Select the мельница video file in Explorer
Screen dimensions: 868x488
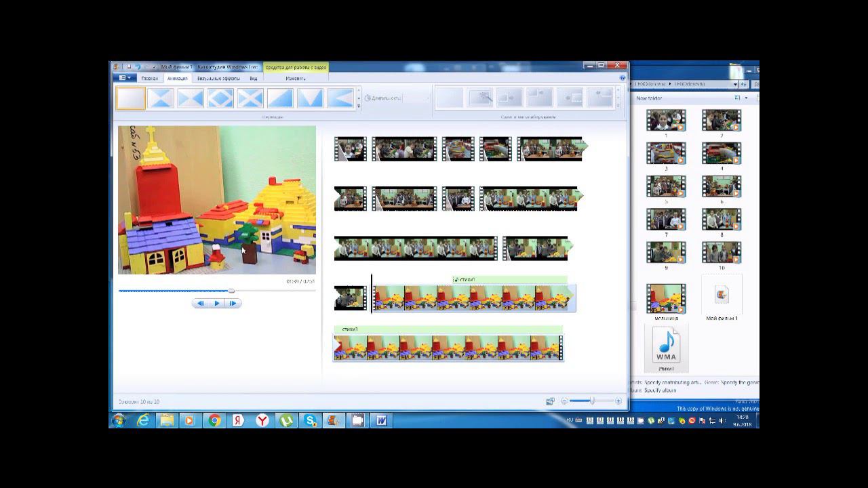click(x=666, y=299)
